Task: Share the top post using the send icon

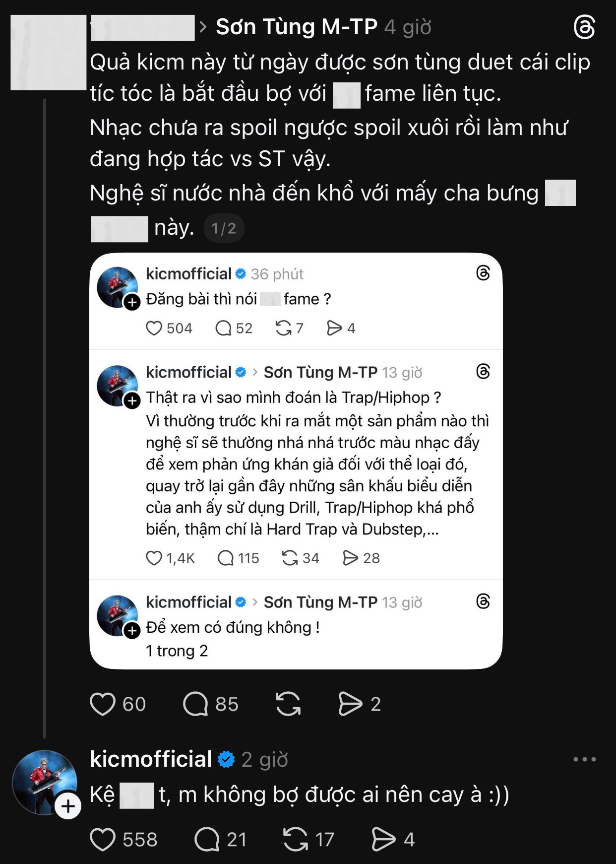Action: pyautogui.click(x=350, y=704)
